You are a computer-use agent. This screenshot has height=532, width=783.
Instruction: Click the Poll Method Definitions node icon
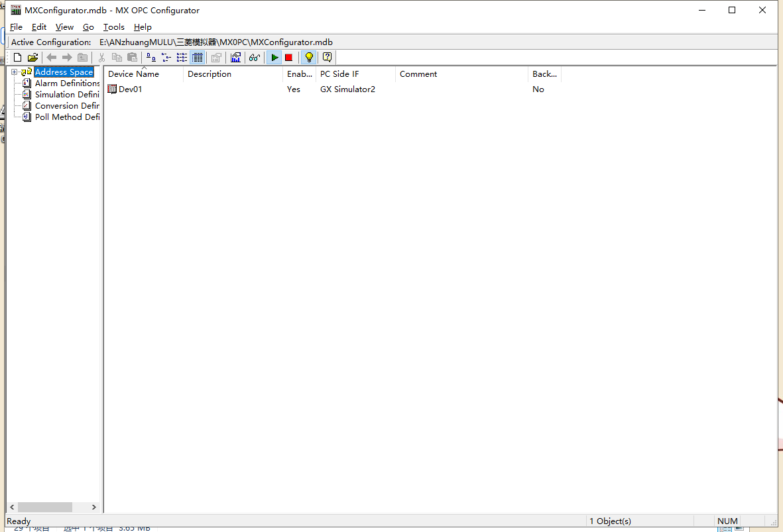[27, 117]
